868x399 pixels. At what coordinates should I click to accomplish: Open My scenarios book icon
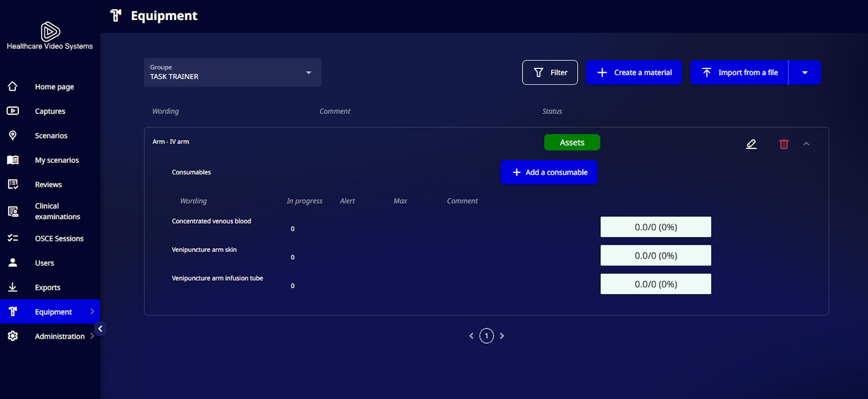tap(12, 160)
